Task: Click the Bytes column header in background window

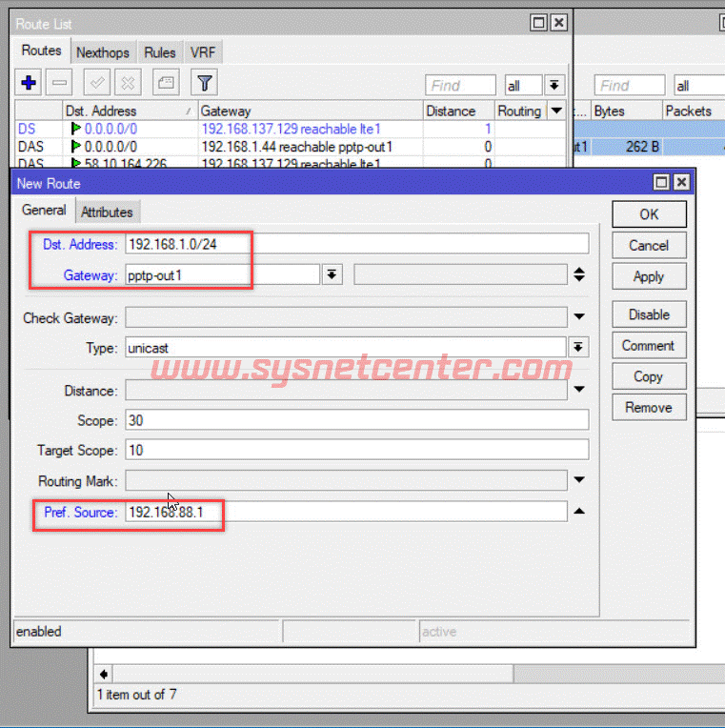Action: click(x=627, y=111)
